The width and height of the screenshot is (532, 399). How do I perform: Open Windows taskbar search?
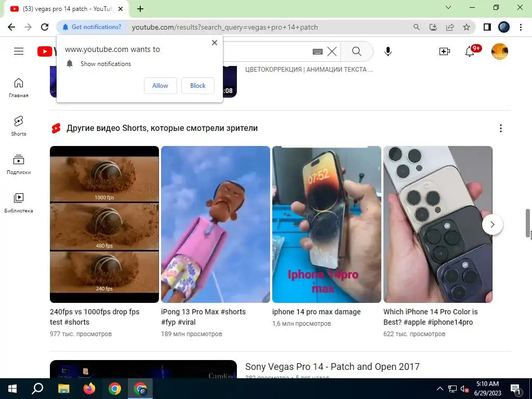pos(37,389)
